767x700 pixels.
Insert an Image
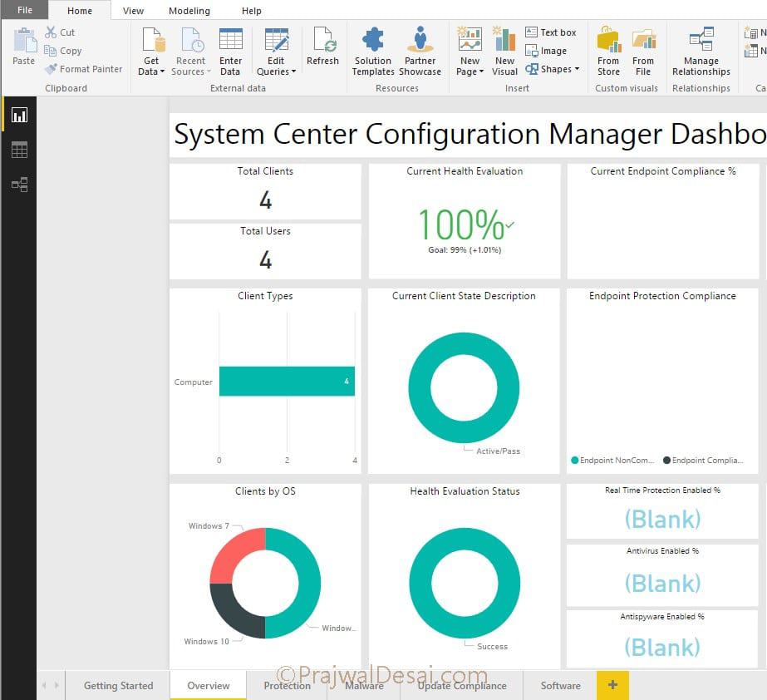[x=546, y=51]
